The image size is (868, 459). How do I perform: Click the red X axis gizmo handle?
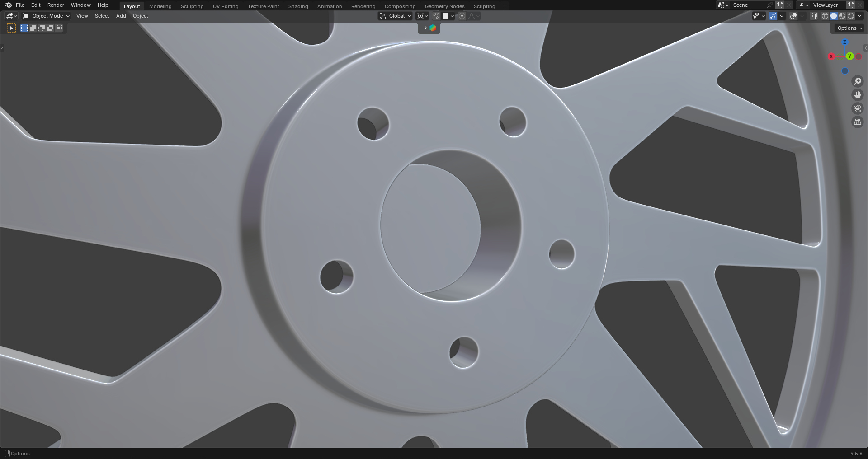(831, 56)
